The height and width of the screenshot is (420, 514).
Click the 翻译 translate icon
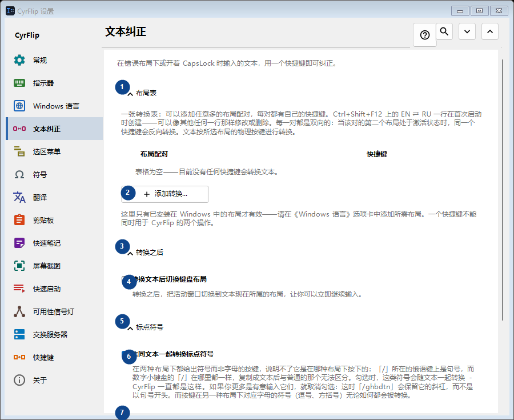[19, 197]
